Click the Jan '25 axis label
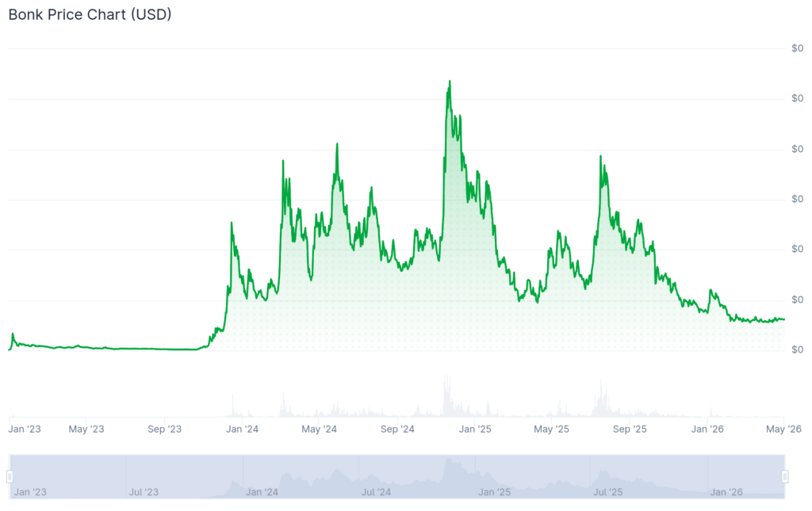Viewport: 812px width, 511px height. (x=475, y=429)
